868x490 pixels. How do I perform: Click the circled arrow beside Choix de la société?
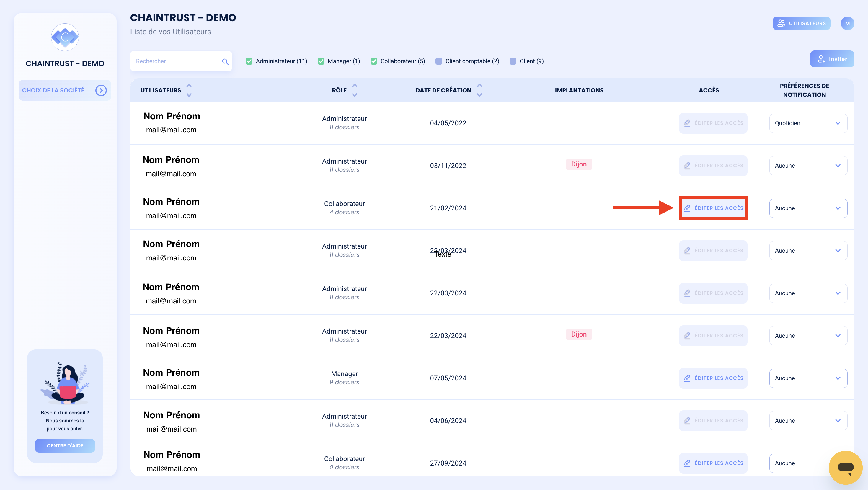point(101,90)
